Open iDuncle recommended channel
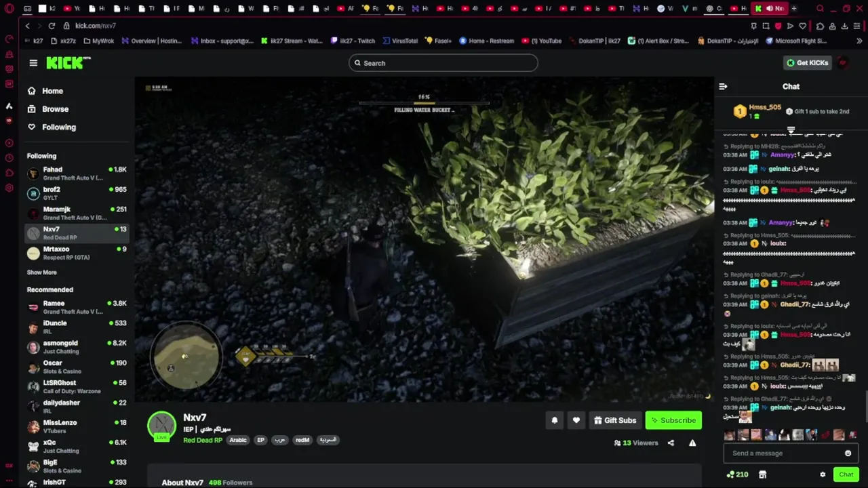868x488 pixels. point(76,327)
